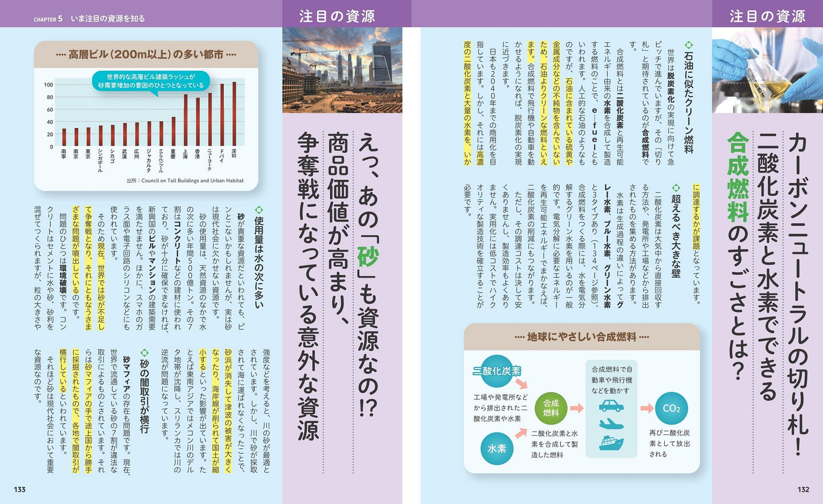Image resolution: width=823 pixels, height=504 pixels.
Task: Click the car icon in the synthetic fuel diagram
Action: point(611,406)
